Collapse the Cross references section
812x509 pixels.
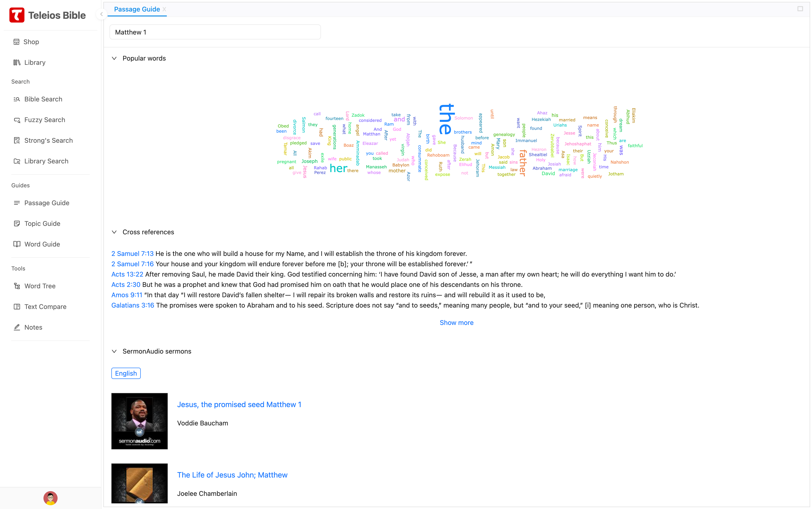(x=114, y=232)
